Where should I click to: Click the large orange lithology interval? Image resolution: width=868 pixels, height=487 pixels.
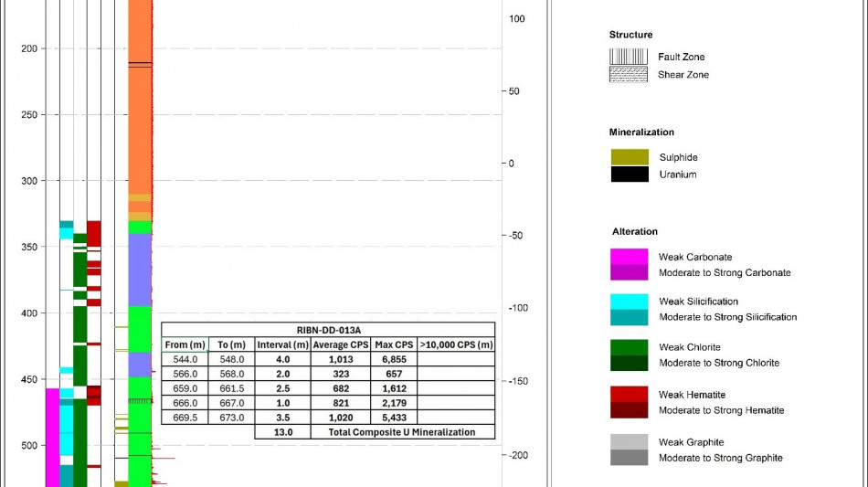pyautogui.click(x=140, y=97)
